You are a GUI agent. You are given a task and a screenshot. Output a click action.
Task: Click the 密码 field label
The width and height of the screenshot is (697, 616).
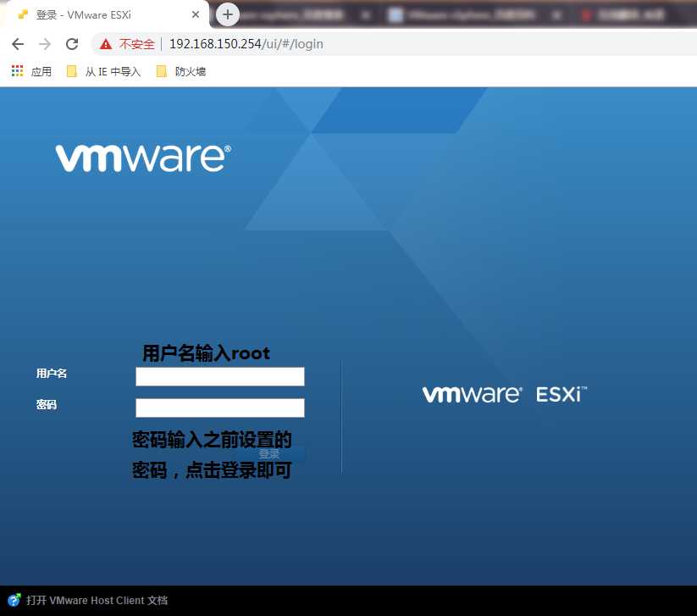click(47, 404)
